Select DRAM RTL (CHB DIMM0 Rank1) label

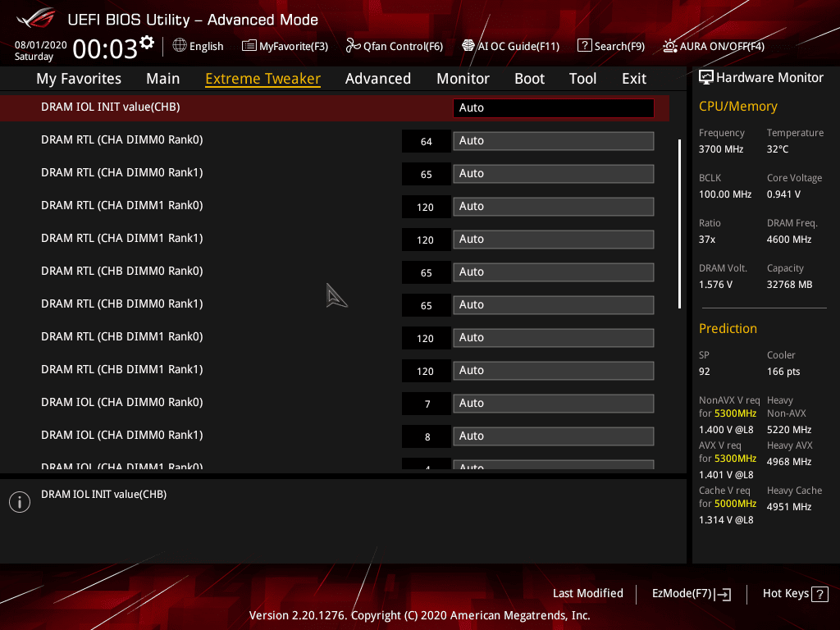point(122,304)
